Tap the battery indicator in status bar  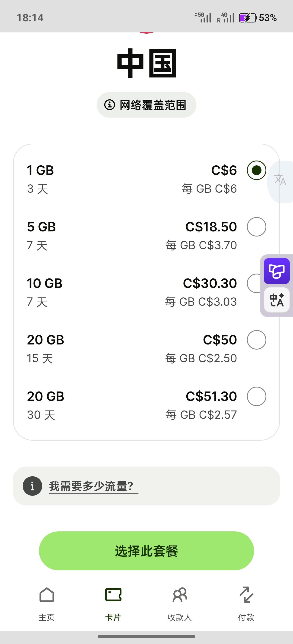pos(248,18)
